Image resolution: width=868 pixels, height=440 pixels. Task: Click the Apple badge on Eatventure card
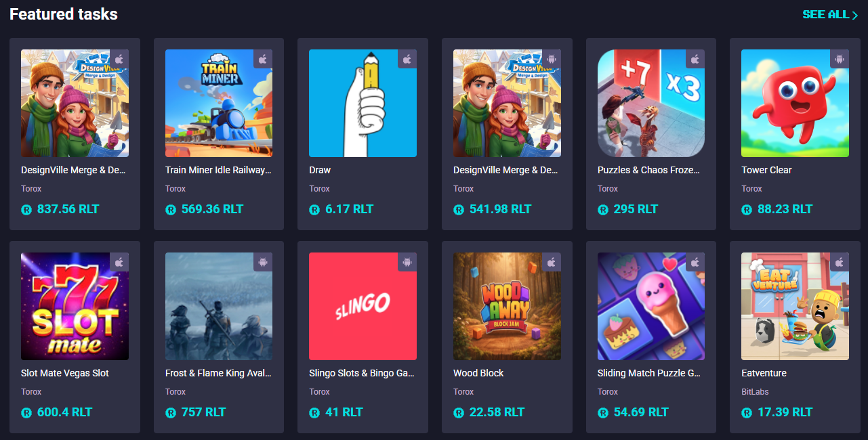pos(840,262)
